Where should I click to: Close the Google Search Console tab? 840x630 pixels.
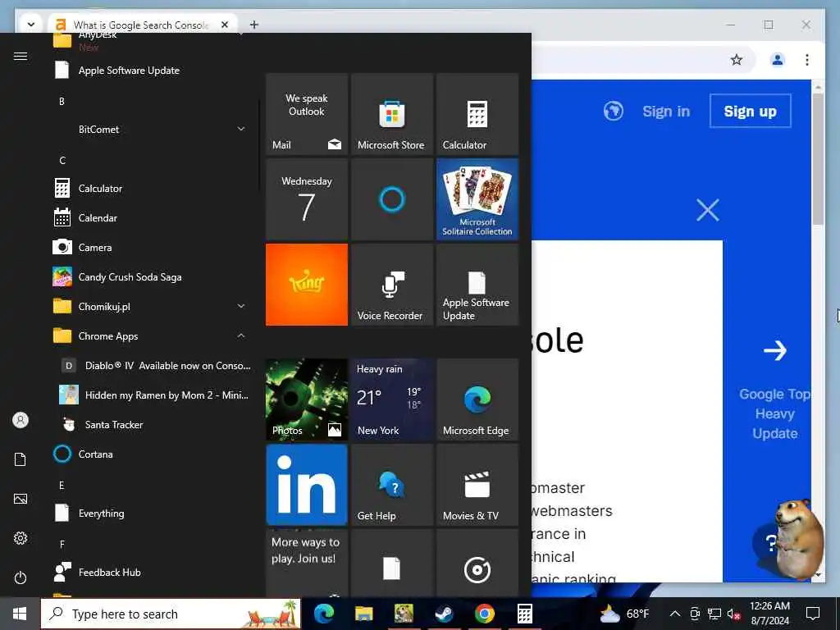(225, 25)
